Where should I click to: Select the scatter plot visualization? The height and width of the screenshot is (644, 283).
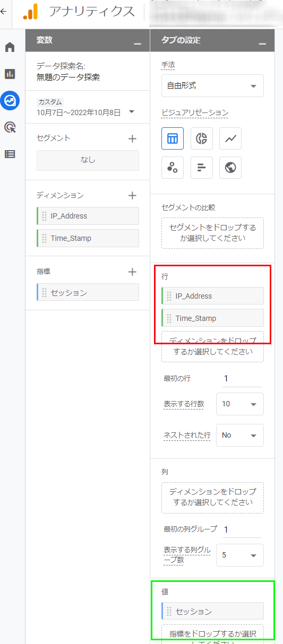point(173,168)
